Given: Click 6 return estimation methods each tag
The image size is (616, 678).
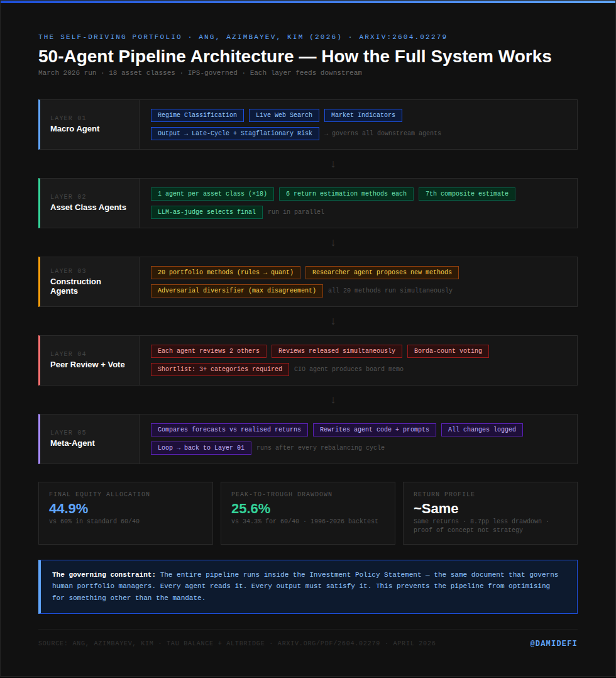Looking at the screenshot, I should point(346,194).
